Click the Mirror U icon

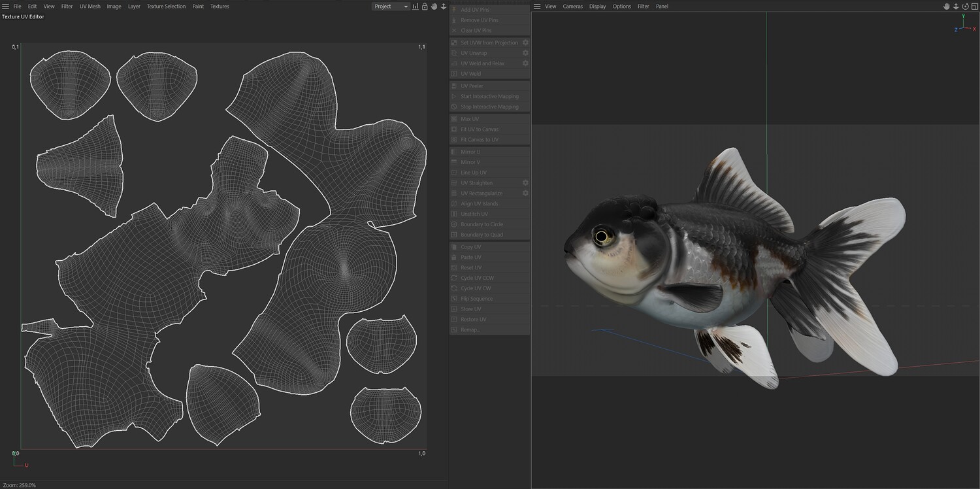454,152
